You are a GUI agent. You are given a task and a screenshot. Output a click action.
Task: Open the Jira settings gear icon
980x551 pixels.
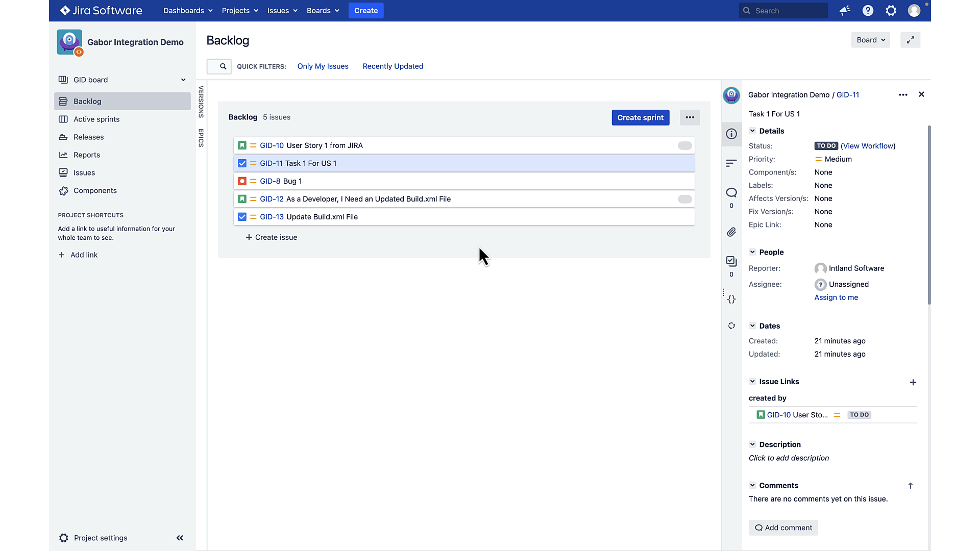coord(891,10)
